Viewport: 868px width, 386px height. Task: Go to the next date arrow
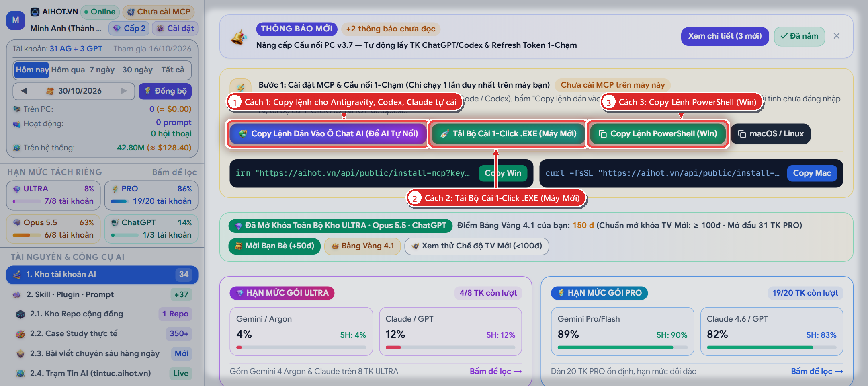[124, 91]
